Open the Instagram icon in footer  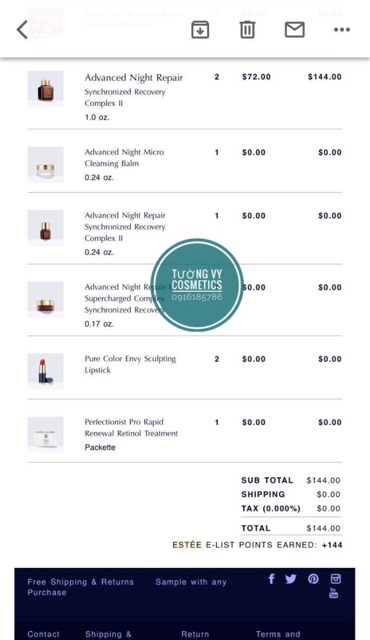(335, 579)
